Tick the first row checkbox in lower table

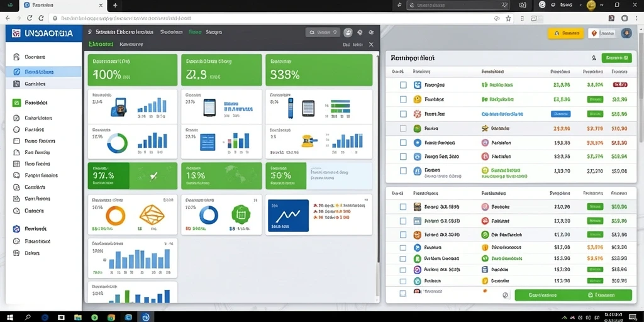pyautogui.click(x=403, y=206)
